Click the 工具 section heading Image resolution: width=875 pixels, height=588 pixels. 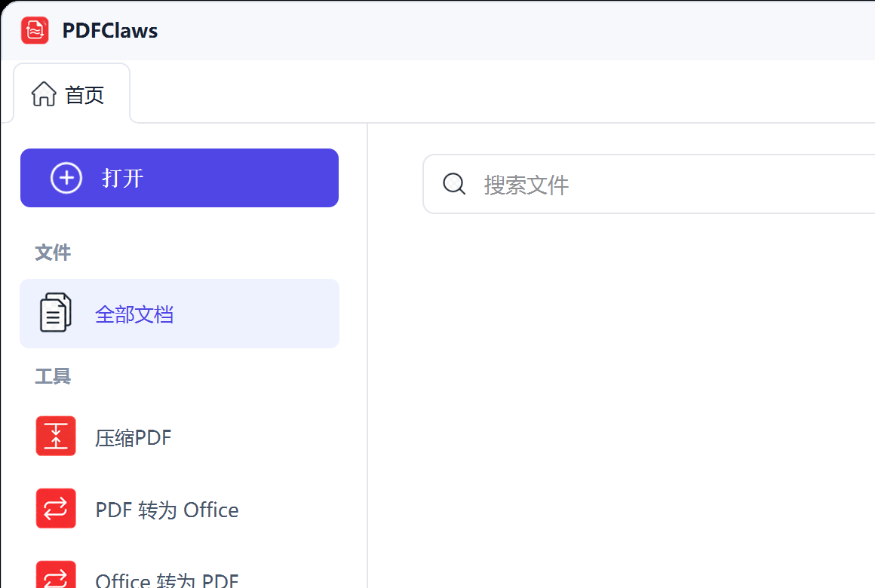53,376
